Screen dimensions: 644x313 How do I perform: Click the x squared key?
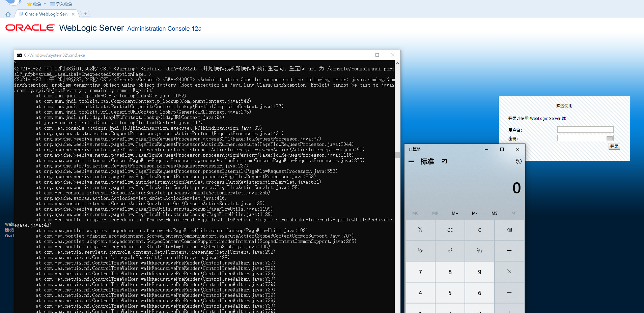[x=450, y=251]
